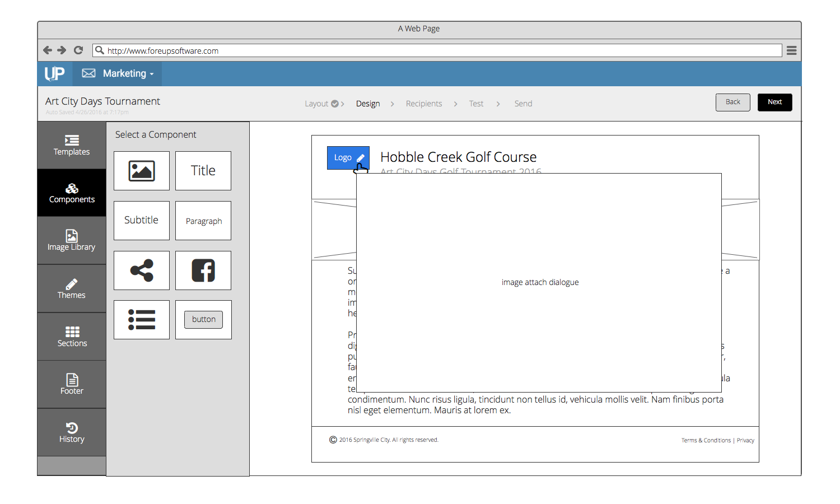
Task: Click the Marketing envelope icon
Action: pyautogui.click(x=88, y=73)
